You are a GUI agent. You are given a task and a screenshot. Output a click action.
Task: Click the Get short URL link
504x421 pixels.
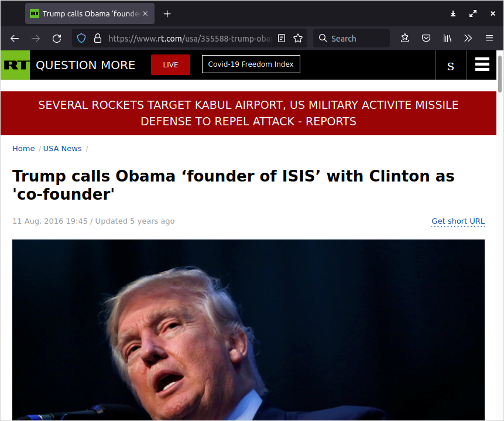(458, 221)
